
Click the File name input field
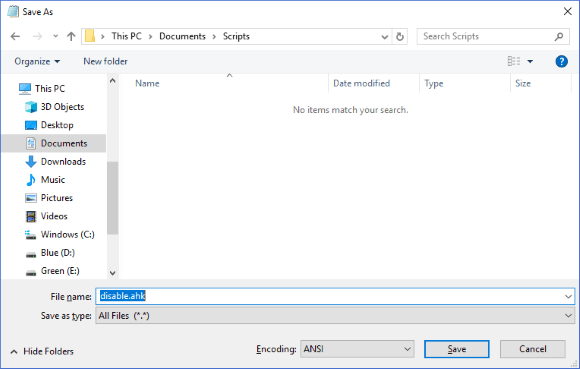point(335,296)
